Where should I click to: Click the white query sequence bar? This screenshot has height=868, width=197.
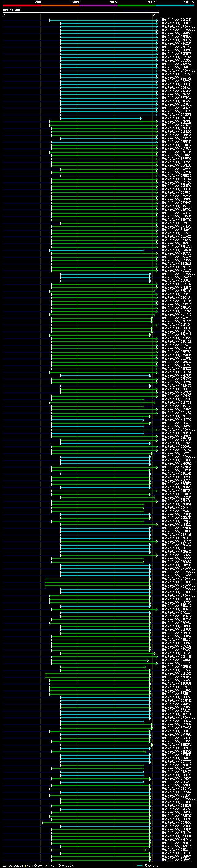[81, 13]
